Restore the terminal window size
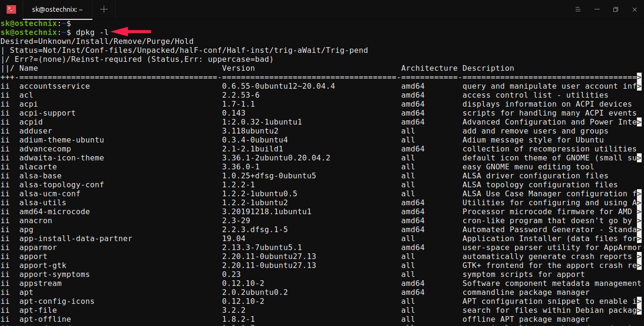The width and height of the screenshot is (644, 326). [x=615, y=9]
